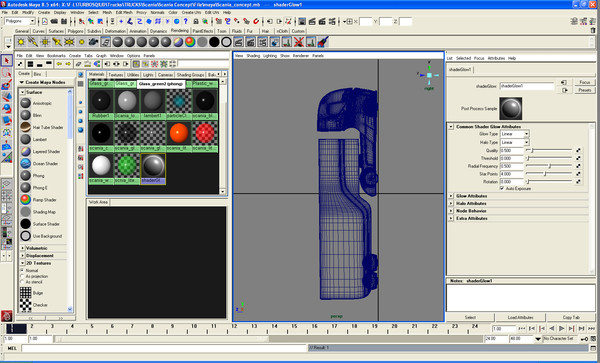Screen dimensions: 600x363
Task: Create an Ocean Shader node
Action: point(26,164)
